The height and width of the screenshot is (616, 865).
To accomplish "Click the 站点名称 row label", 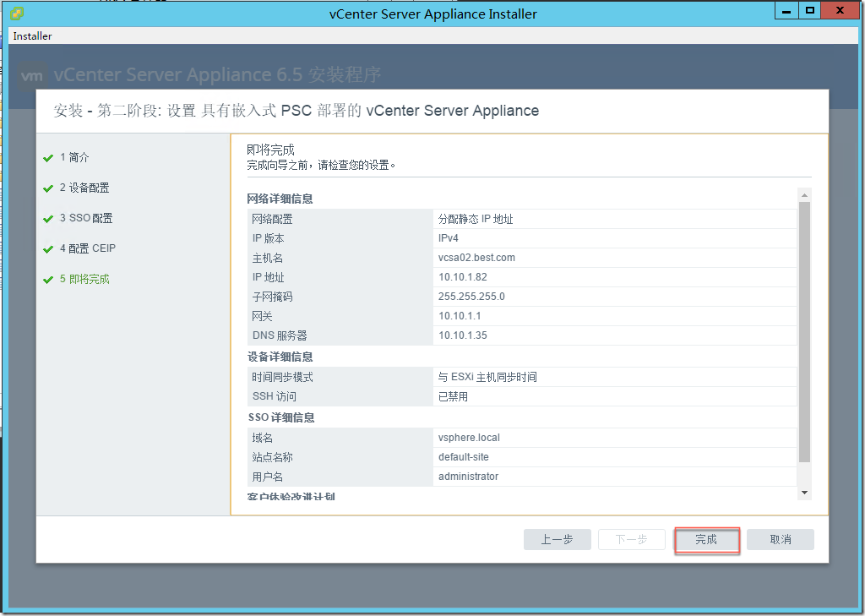I will pos(273,457).
